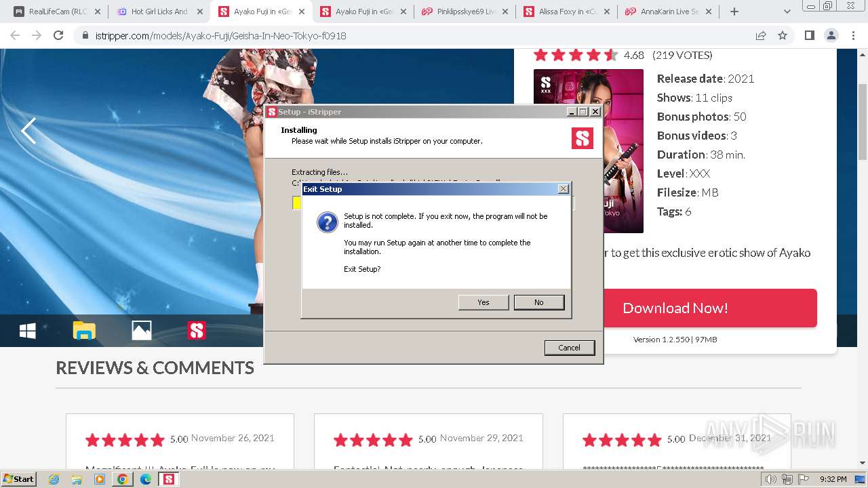Screen dimensions: 868x488
Task: Click the November 29, 2021 review date
Action: [x=481, y=438]
